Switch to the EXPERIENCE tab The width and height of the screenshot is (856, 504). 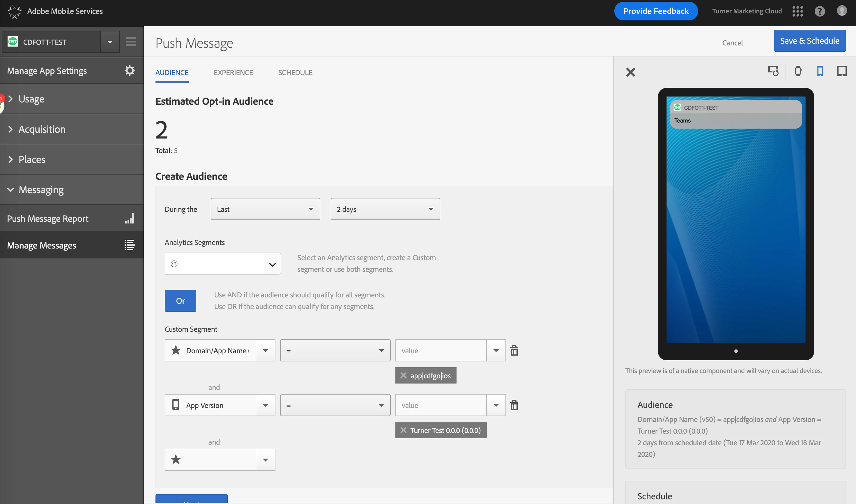[233, 72]
